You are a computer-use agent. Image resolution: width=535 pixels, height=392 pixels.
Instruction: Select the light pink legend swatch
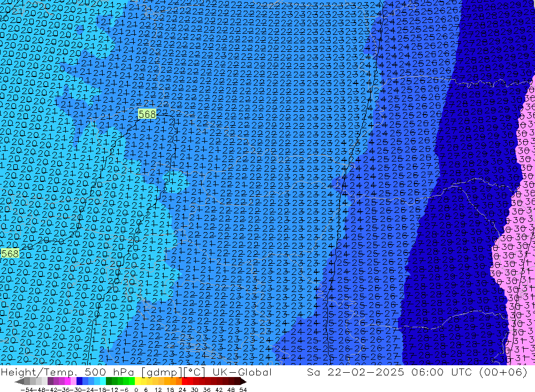(x=73, y=381)
